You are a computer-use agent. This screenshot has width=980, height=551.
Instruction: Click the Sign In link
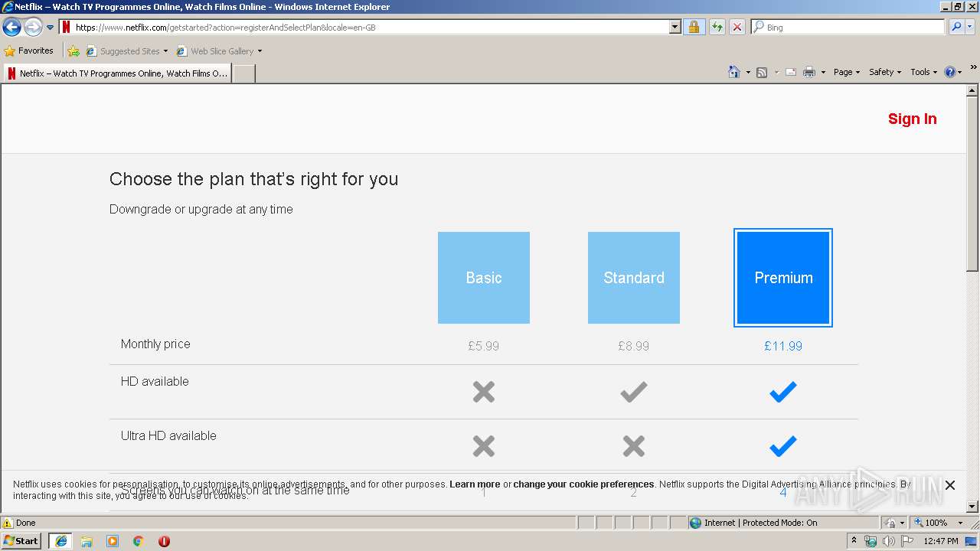[912, 119]
